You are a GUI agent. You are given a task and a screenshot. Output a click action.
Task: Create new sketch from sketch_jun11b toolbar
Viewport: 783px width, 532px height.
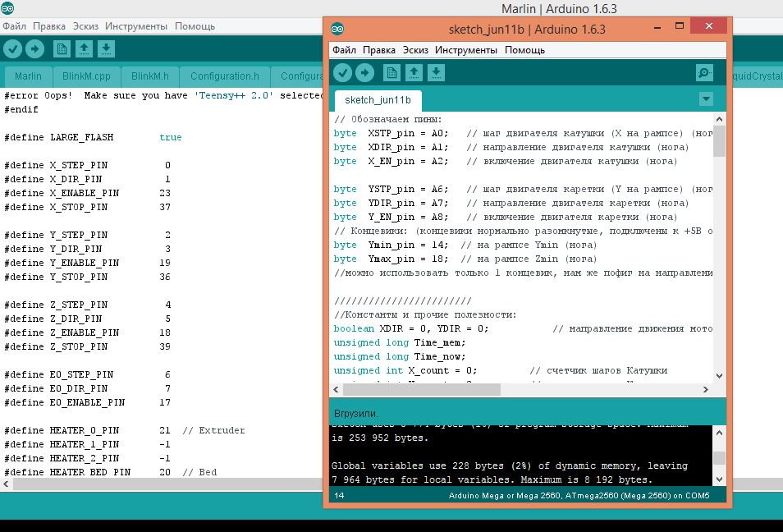coord(392,73)
